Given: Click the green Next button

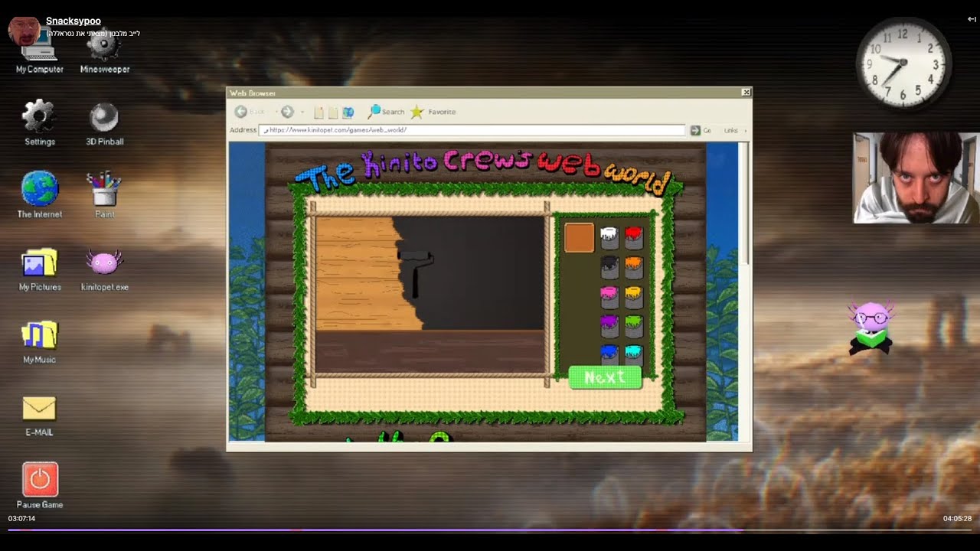Looking at the screenshot, I should coord(605,377).
